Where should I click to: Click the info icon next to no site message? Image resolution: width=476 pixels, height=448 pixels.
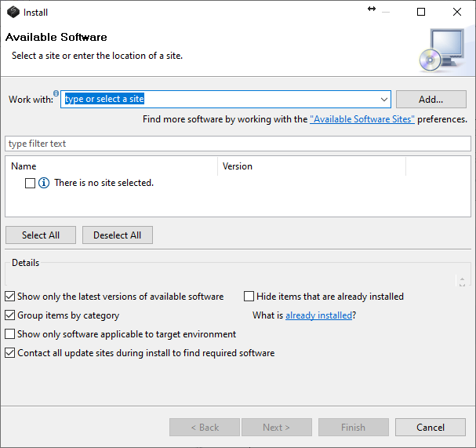44,183
